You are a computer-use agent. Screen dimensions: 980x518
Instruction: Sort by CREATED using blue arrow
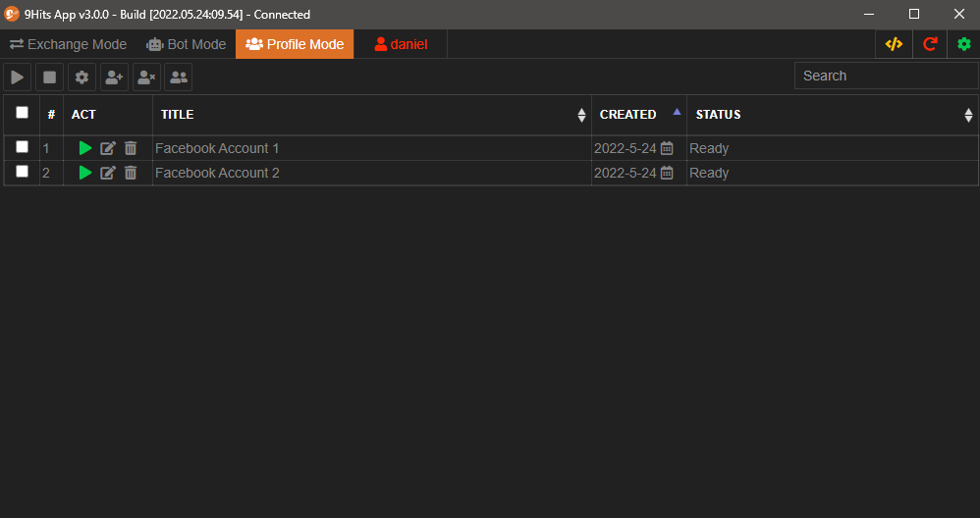tap(677, 112)
